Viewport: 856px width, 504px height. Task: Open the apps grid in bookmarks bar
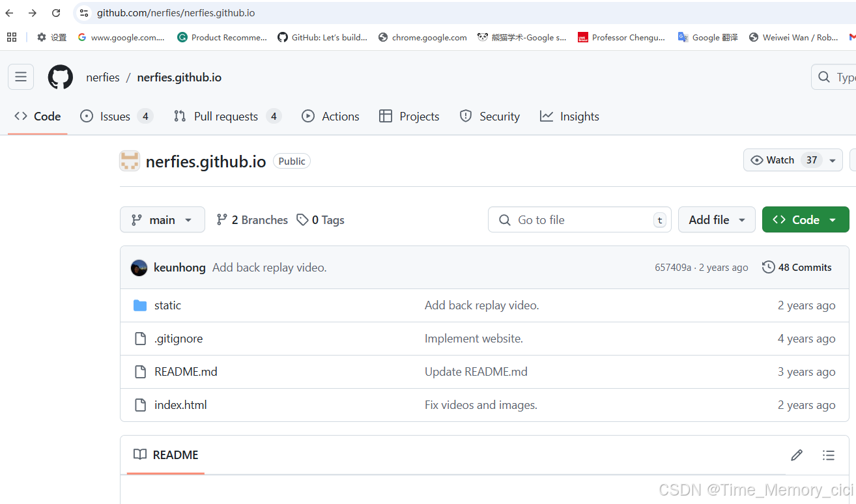(x=12, y=37)
